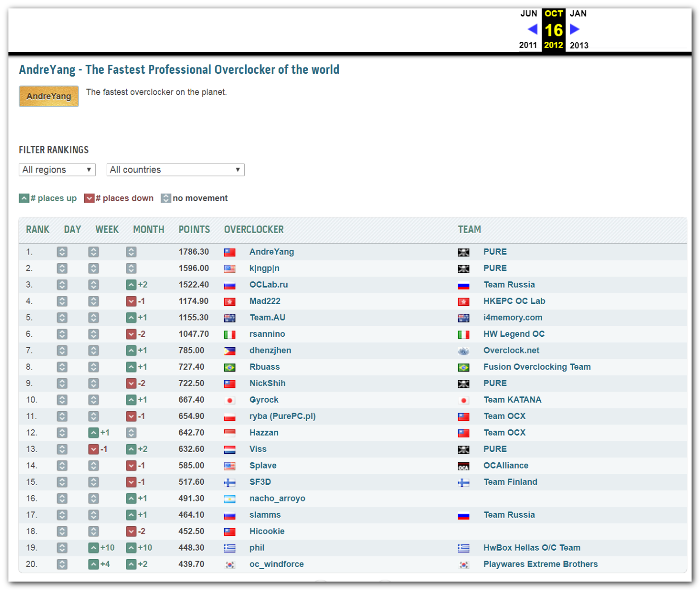
Task: Click the Taiwan flag beside AndreYang
Action: (230, 252)
